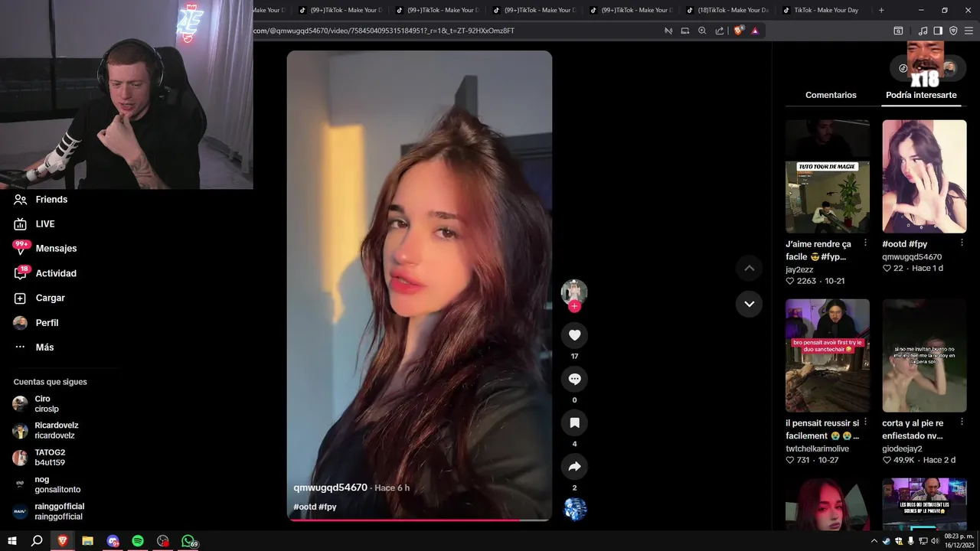Open followed account rainggofficial
Image resolution: width=980 pixels, height=551 pixels.
point(59,511)
